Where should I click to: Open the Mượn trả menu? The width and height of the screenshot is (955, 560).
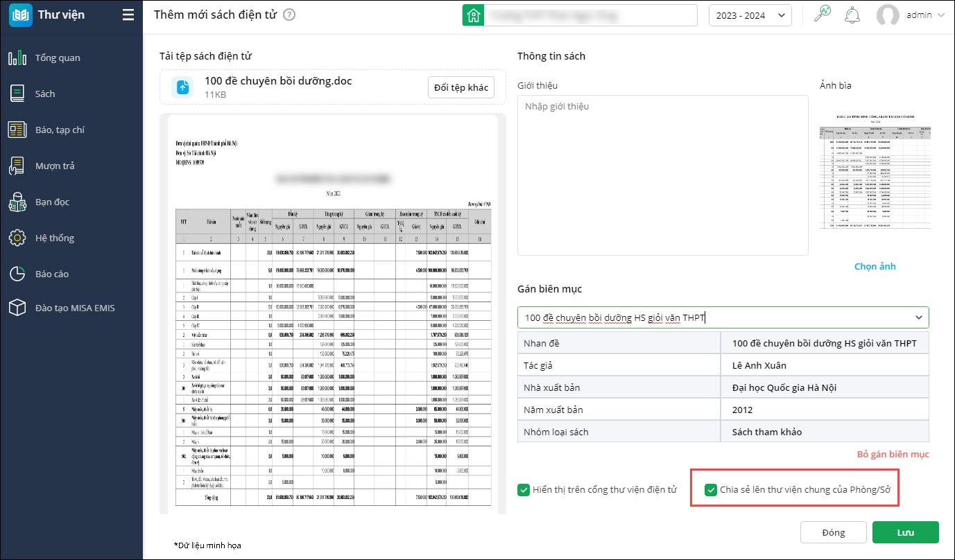point(55,166)
